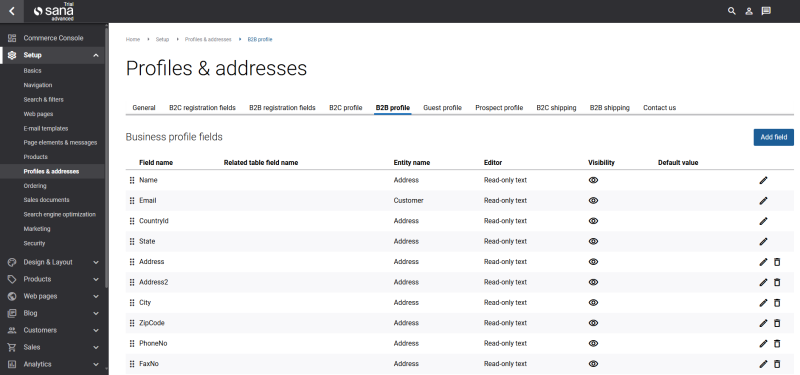The image size is (800, 375).
Task: Switch to B2B registration fields tab
Action: tap(282, 108)
